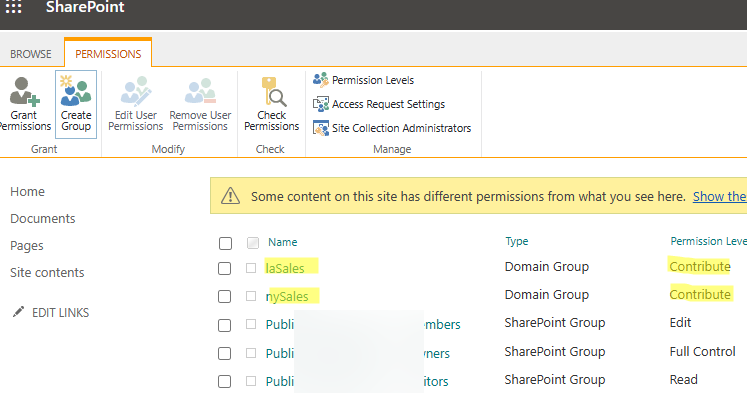
Task: Click the Edit User Permissions icon
Action: pyautogui.click(x=136, y=91)
